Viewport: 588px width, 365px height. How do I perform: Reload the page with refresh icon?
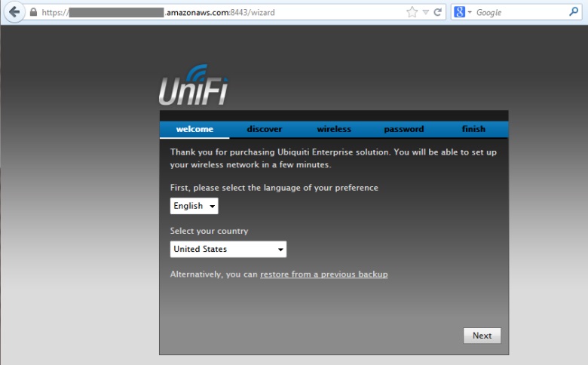437,12
